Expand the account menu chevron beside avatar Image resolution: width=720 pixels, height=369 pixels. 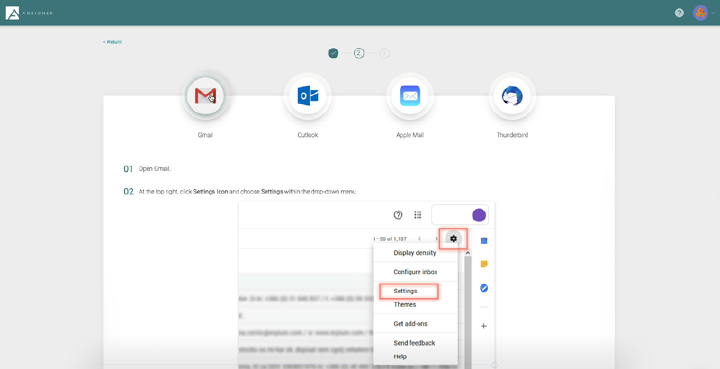pyautogui.click(x=713, y=13)
